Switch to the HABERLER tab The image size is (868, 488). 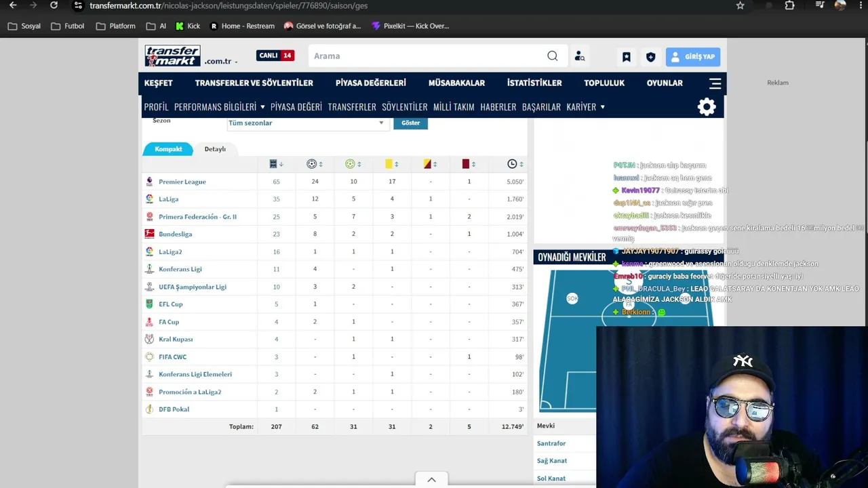click(x=498, y=107)
